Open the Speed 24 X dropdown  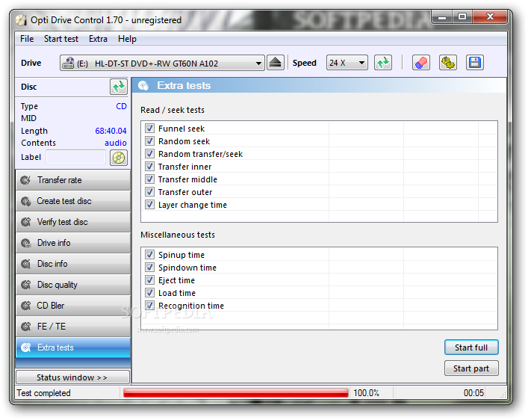pos(347,63)
